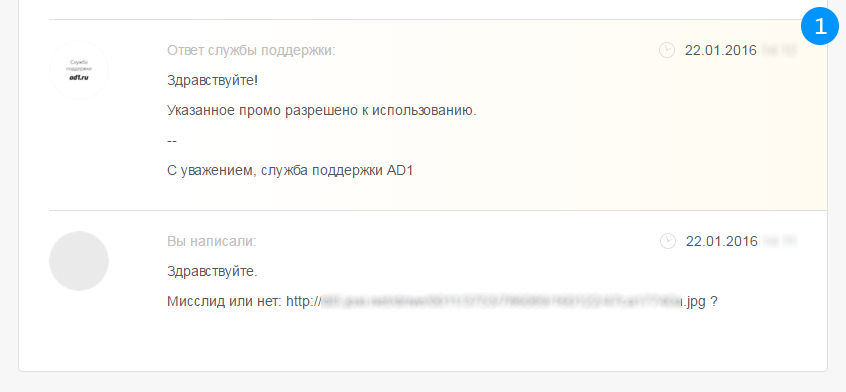
Task: Select the gray user avatar circle
Action: click(x=79, y=261)
